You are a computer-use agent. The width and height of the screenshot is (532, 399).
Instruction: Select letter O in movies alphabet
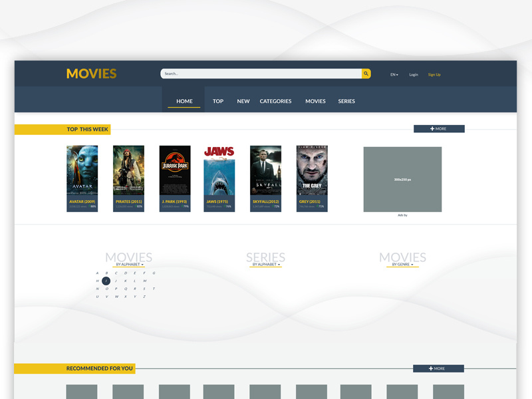(107, 289)
